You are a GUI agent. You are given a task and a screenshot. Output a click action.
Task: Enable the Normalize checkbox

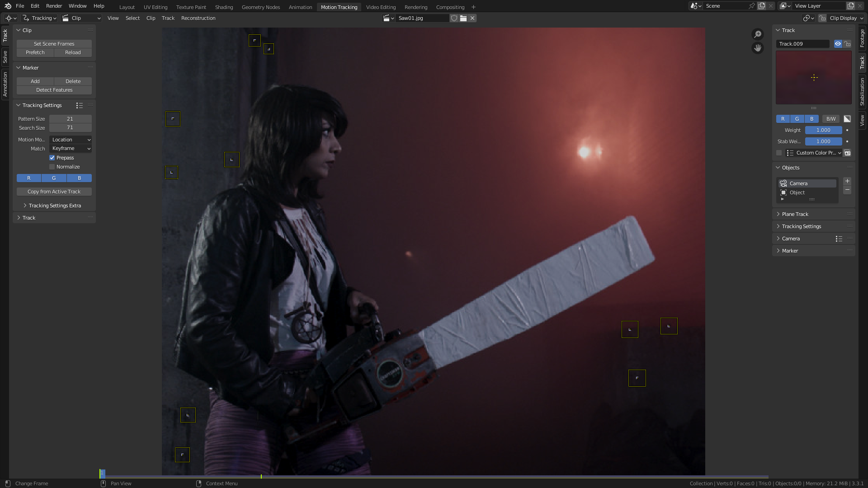52,167
